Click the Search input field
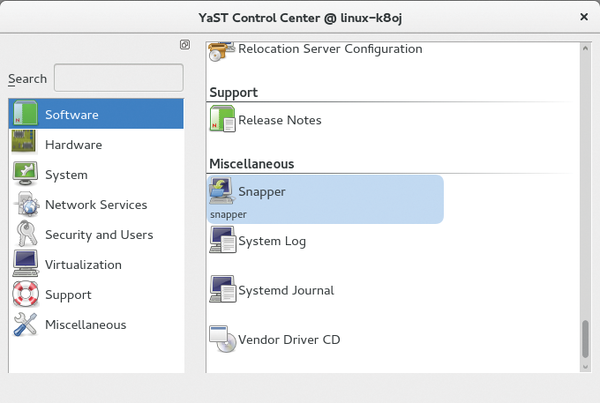The width and height of the screenshot is (600, 403). click(119, 78)
